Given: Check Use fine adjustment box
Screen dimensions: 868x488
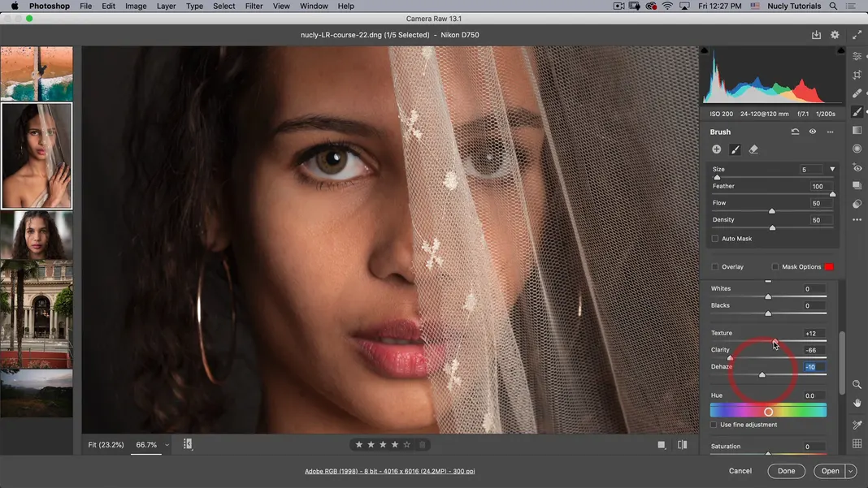Looking at the screenshot, I should 714,425.
